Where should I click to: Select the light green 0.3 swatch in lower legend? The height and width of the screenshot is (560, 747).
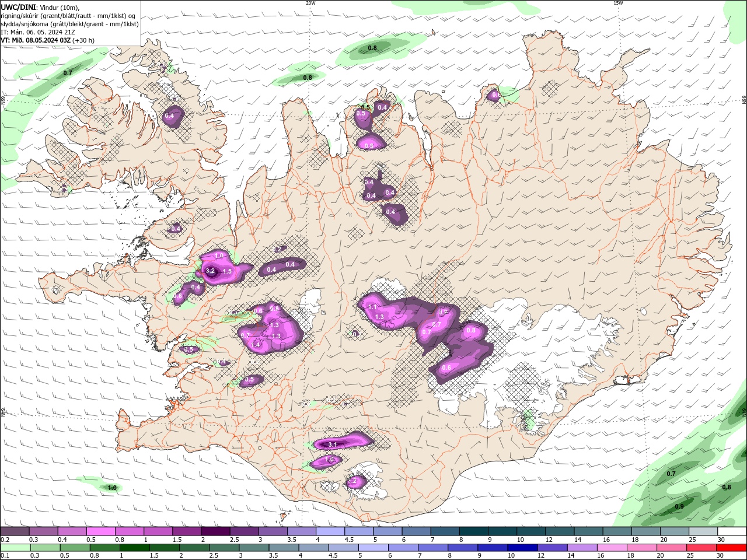click(x=45, y=548)
